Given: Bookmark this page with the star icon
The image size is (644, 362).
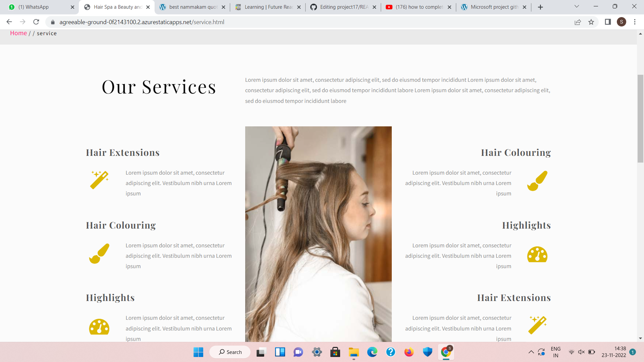Looking at the screenshot, I should coord(591,22).
